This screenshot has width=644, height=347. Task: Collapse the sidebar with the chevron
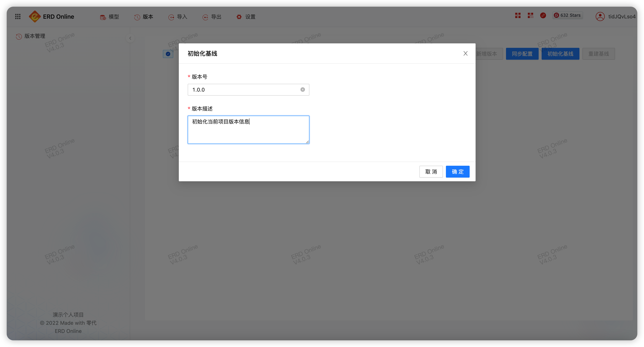click(x=130, y=38)
